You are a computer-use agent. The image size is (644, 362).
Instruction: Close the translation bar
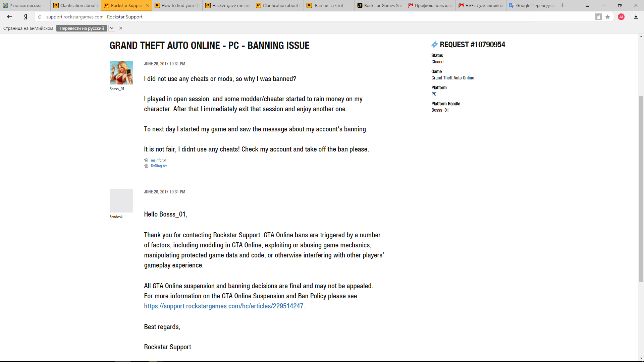(121, 28)
